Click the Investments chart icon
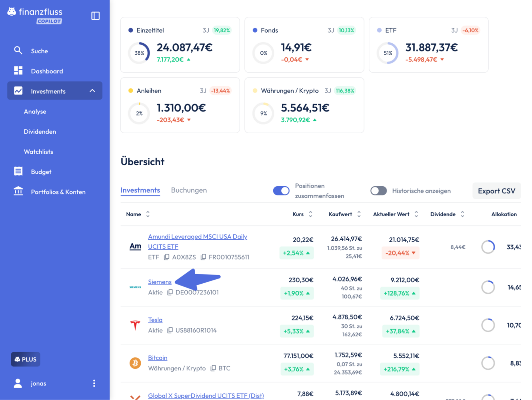Screen dimensions: 532x400 (x=18, y=91)
